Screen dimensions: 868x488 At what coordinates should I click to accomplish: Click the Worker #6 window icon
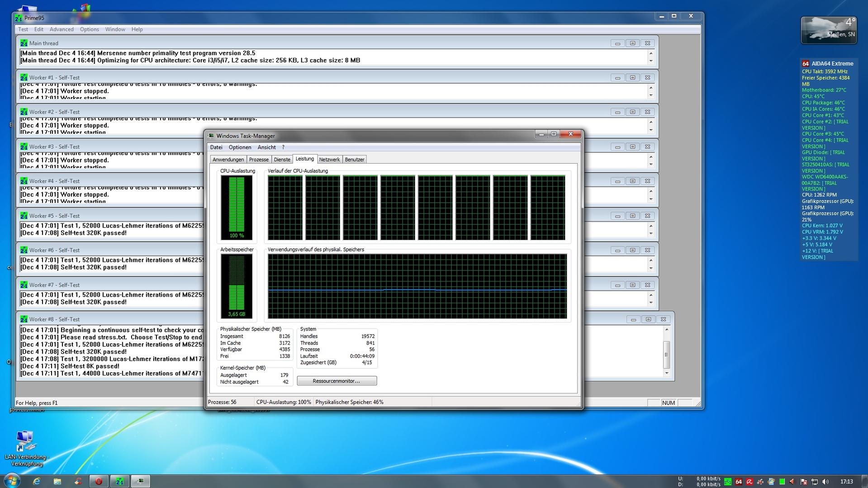[x=24, y=250]
